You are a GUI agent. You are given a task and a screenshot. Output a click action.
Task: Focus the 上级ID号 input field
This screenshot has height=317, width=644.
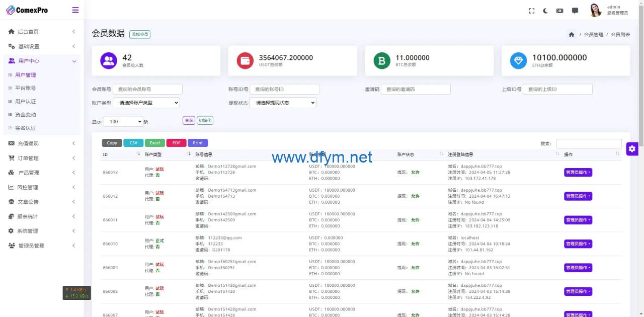tap(557, 89)
